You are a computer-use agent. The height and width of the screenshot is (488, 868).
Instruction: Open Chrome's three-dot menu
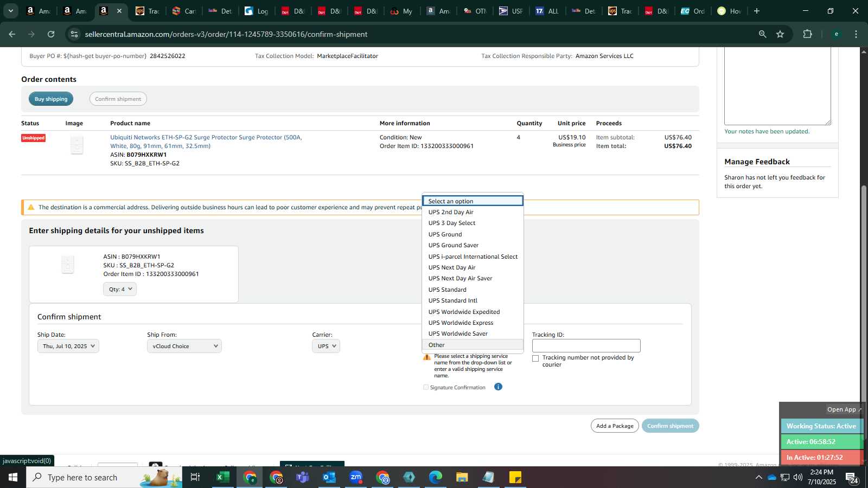[856, 34]
